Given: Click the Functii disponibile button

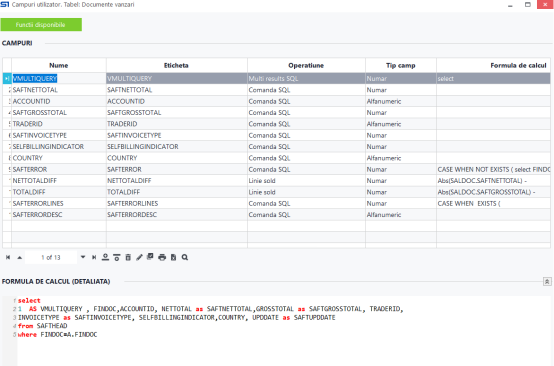Looking at the screenshot, I should (x=41, y=25).
